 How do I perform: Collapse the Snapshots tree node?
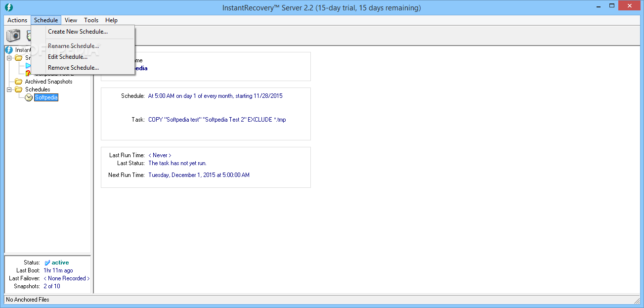(9, 58)
